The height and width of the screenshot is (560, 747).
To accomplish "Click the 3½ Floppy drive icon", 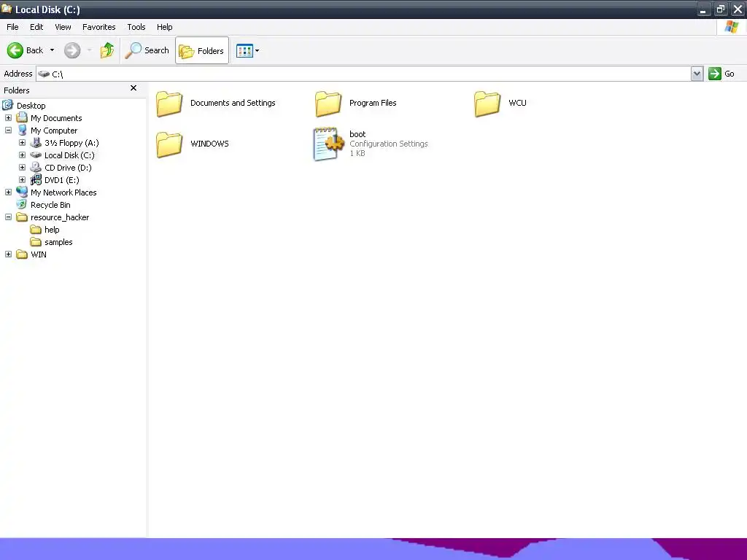I will pos(36,142).
